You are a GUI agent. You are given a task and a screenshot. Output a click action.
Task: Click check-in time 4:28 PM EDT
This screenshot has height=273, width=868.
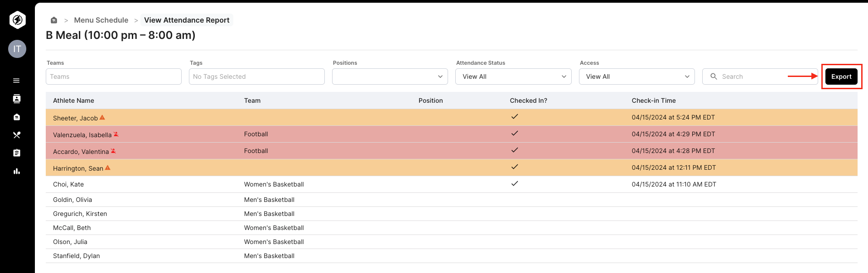673,151
